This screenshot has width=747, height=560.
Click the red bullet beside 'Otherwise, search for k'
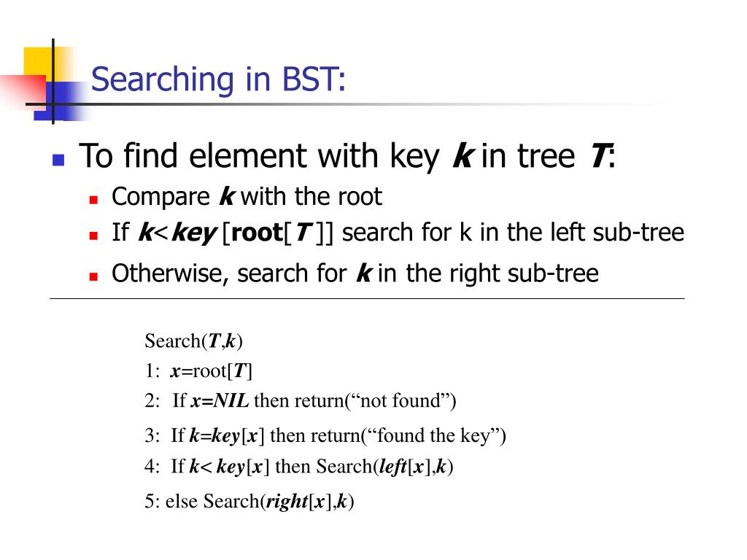pos(93,276)
